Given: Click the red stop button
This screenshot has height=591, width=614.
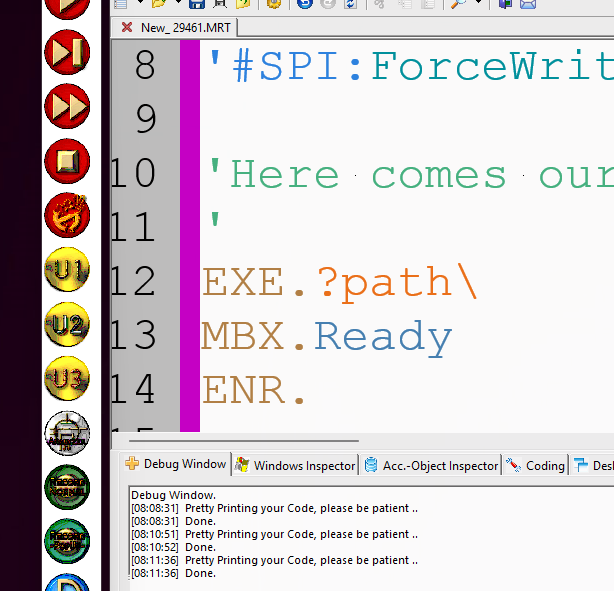Looking at the screenshot, I should (67, 160).
